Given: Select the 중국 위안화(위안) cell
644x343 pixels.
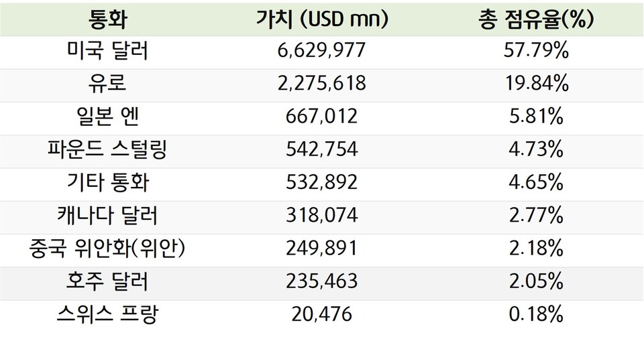Looking at the screenshot, I should 107,249.
